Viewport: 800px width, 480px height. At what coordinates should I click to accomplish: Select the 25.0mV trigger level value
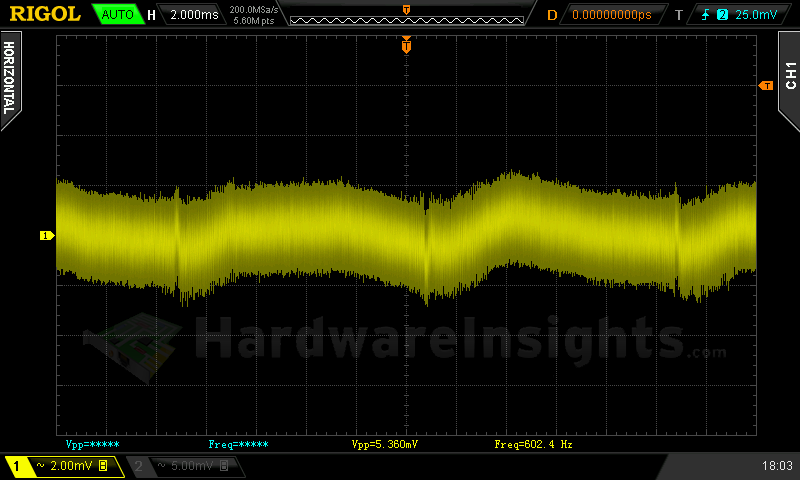pos(755,15)
